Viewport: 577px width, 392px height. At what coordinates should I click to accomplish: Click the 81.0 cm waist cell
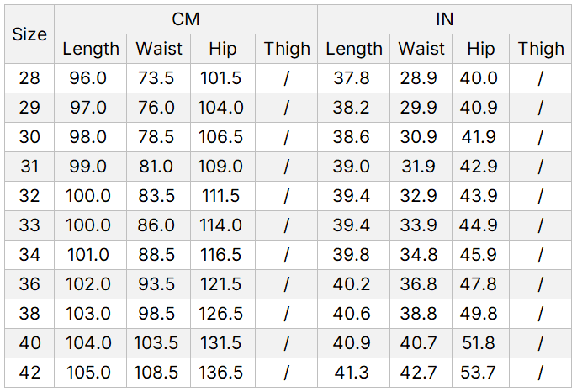[x=156, y=167]
